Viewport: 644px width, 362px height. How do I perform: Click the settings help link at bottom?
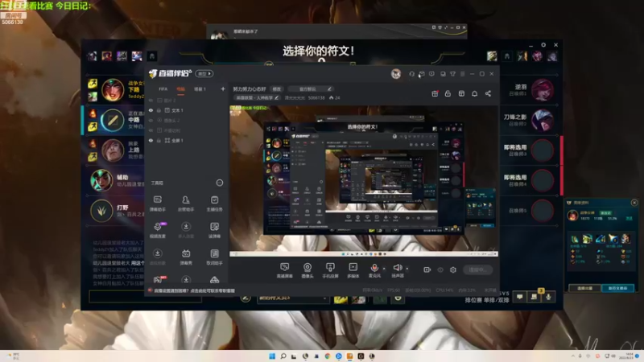coord(195,290)
